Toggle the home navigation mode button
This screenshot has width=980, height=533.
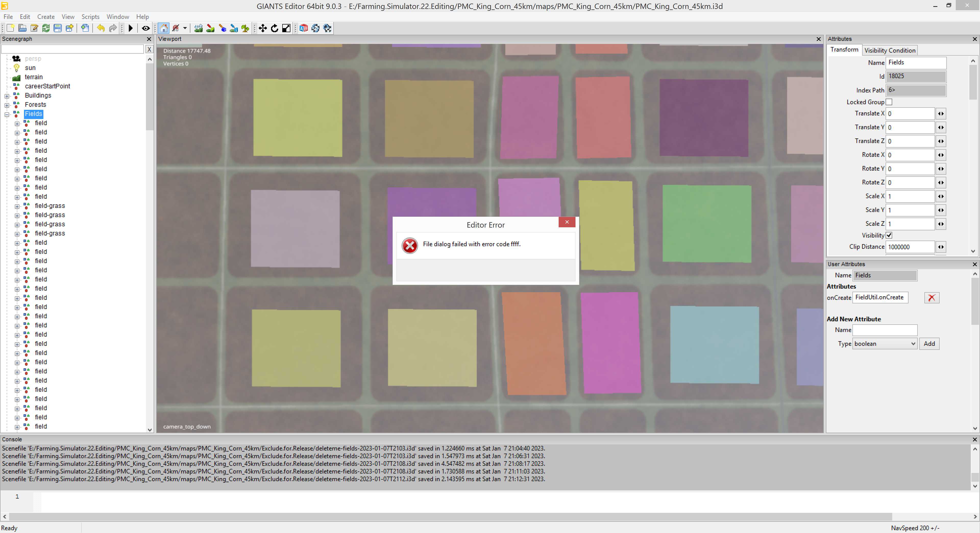coord(164,28)
